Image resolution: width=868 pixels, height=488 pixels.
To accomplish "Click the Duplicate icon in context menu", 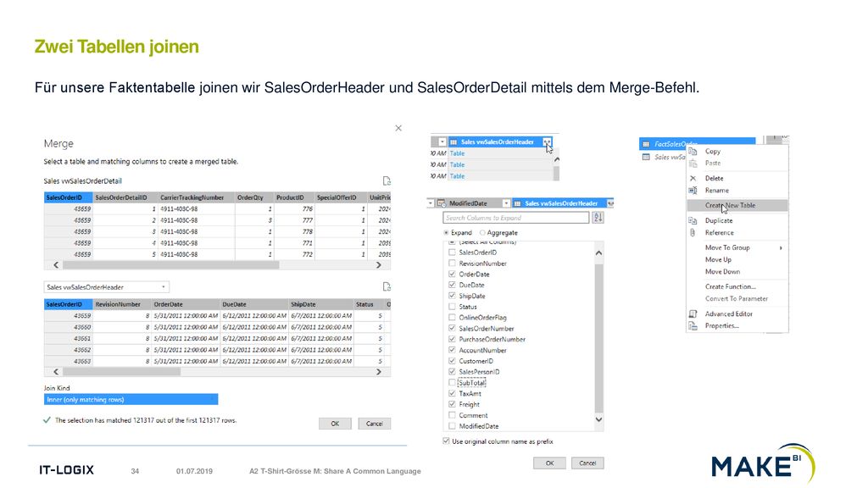I will tap(693, 220).
